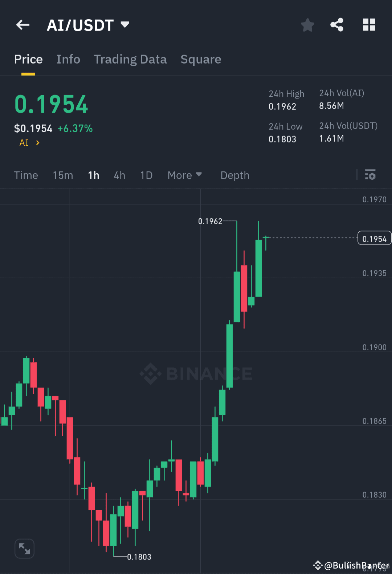Screen dimensions: 392x574
Task: Click the @BullishBanter watermark icon
Action: (x=318, y=565)
